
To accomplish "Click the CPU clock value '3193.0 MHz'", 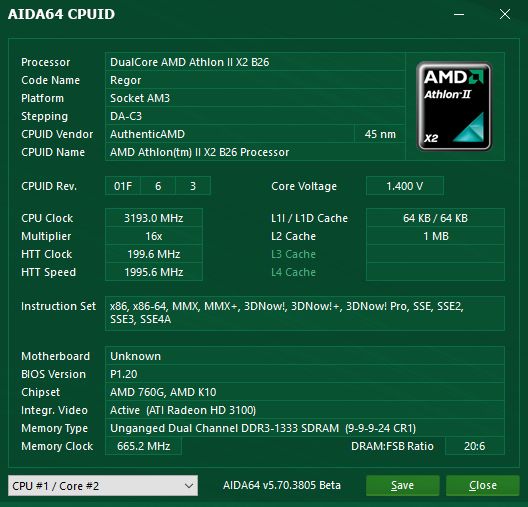I will [x=154, y=218].
